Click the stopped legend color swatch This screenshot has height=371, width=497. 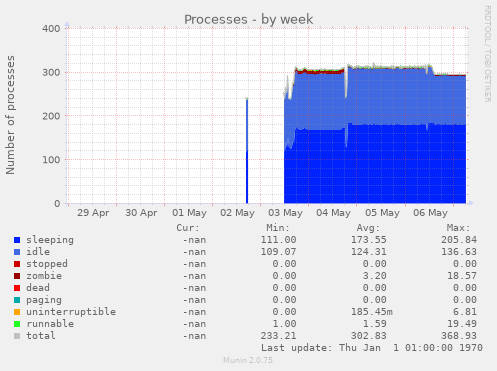pyautogui.click(x=17, y=264)
